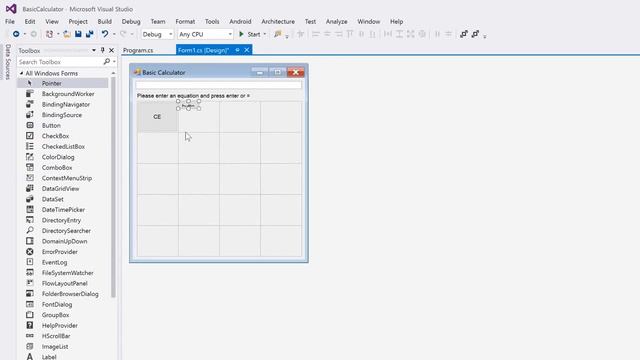Select CheckedListBox in the Toolbox
The image size is (640, 360).
(x=63, y=147)
